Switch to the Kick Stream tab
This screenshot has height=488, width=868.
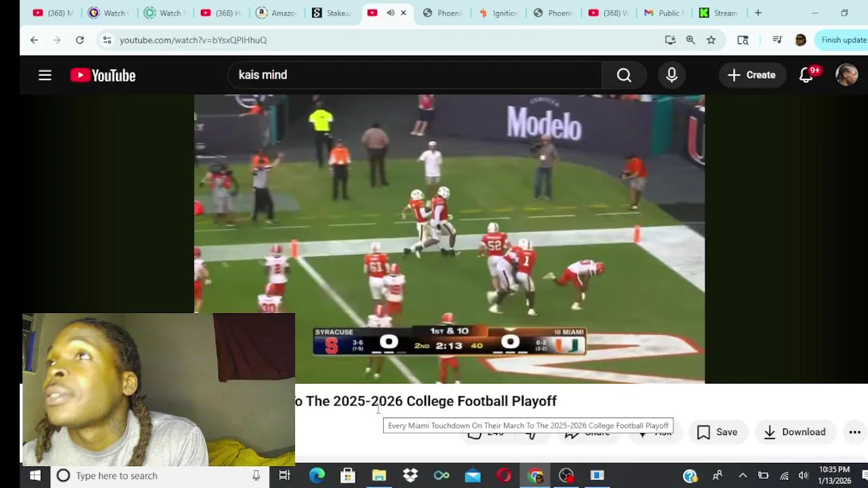coord(719,13)
